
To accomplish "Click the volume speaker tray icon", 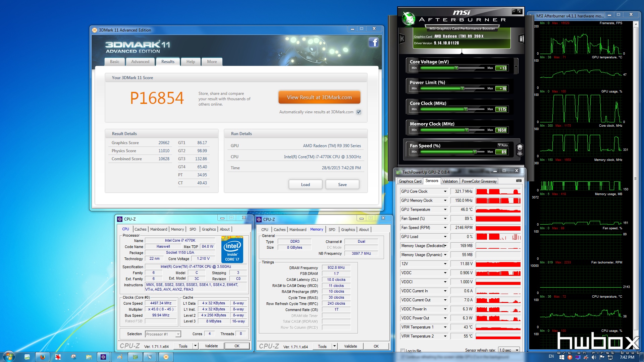I will click(x=594, y=357).
